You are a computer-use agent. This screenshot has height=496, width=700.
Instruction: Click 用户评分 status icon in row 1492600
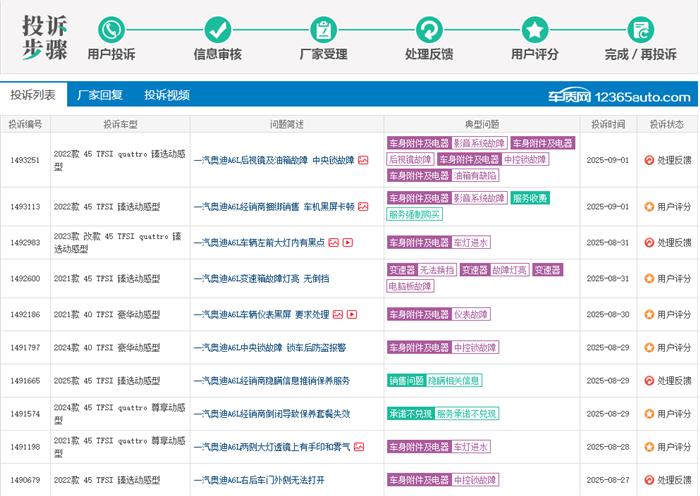pyautogui.click(x=649, y=279)
